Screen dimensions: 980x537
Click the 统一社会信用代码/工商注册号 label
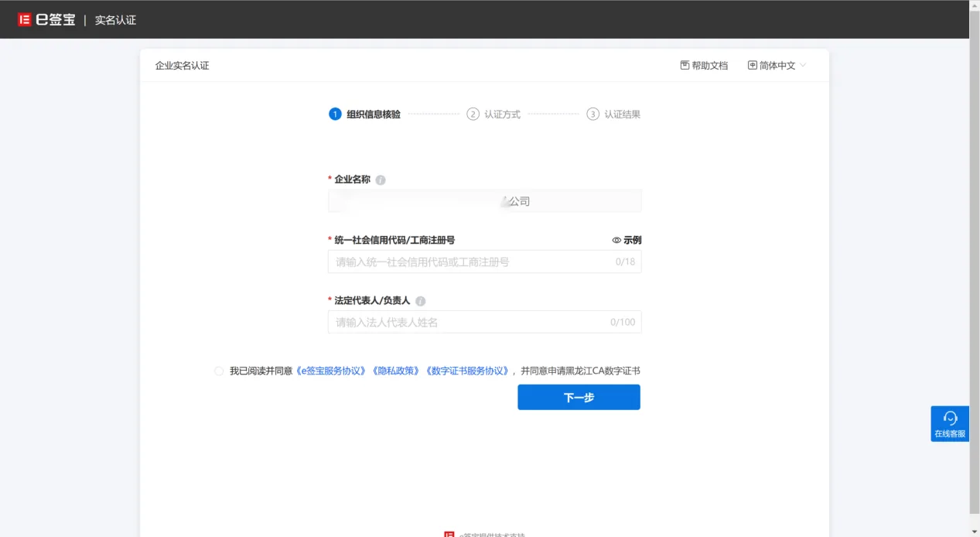coord(394,241)
